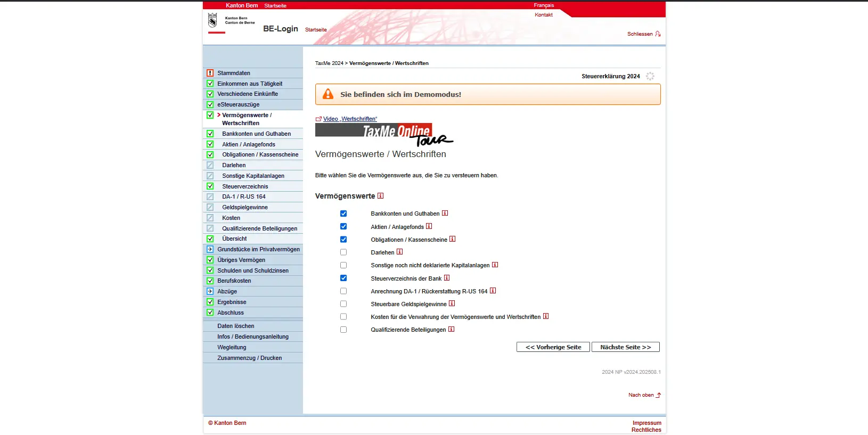Screen dimensions: 868x435
Task: Switch language via Français link
Action: [x=544, y=5]
